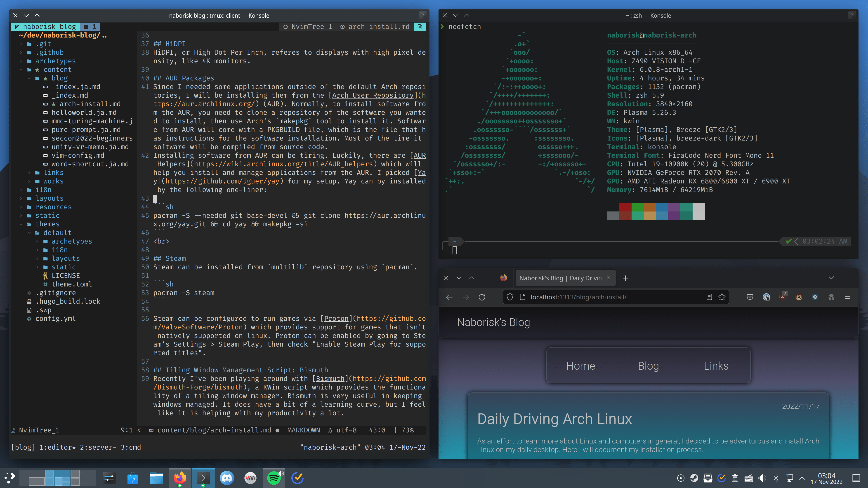Viewport: 868px width, 488px height.
Task: Click the tracking protection shield icon
Action: coord(510,297)
